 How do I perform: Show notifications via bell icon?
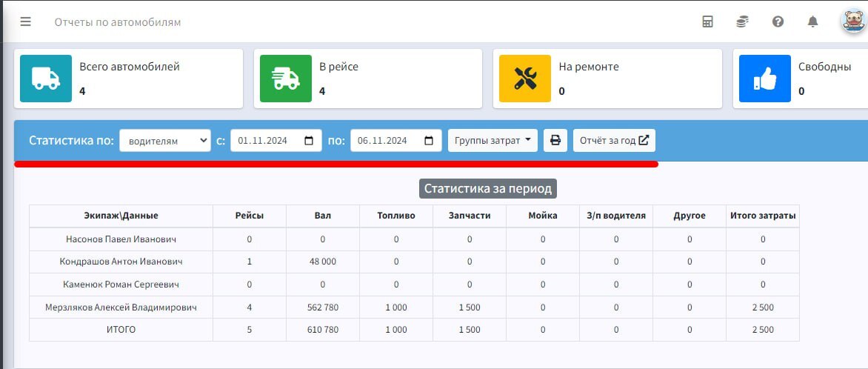812,22
